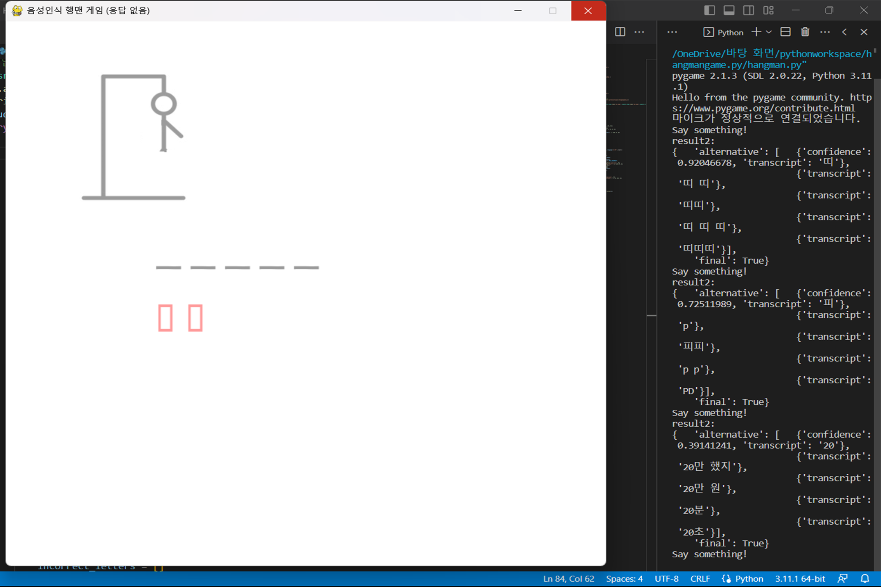882x588 pixels.
Task: Expand terminal launch profile dropdown arrow
Action: pos(769,32)
